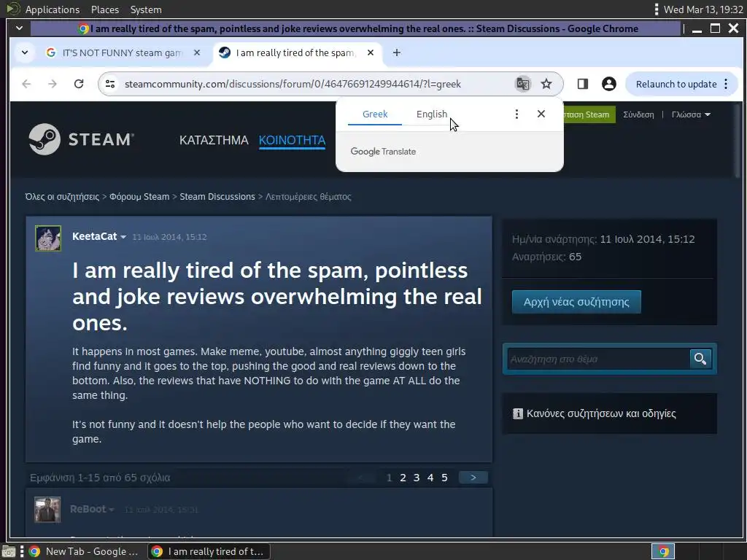Screen dimensions: 747x560
Task: Open a new tab with plus button
Action: [x=396, y=52]
